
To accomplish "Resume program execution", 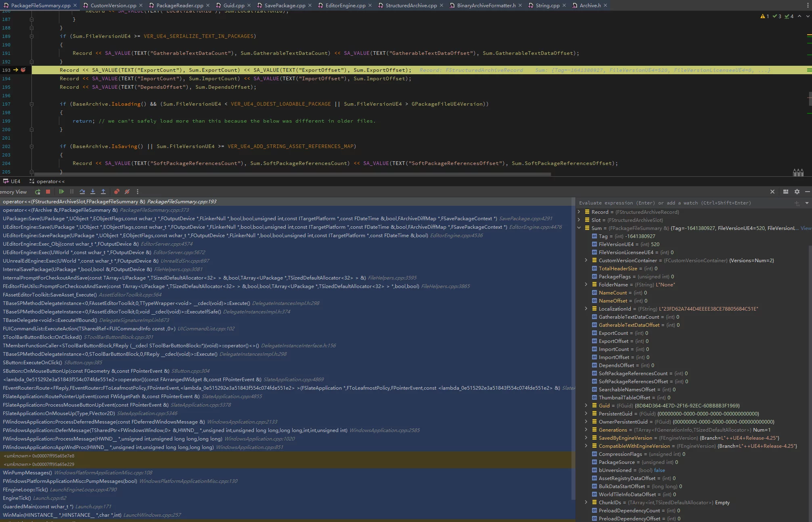I will click(61, 192).
